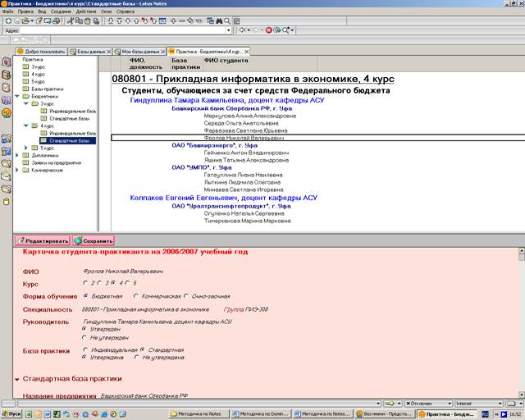This screenshot has width=525, height=420.
Task: Click the Сохранить button
Action: (x=94, y=240)
